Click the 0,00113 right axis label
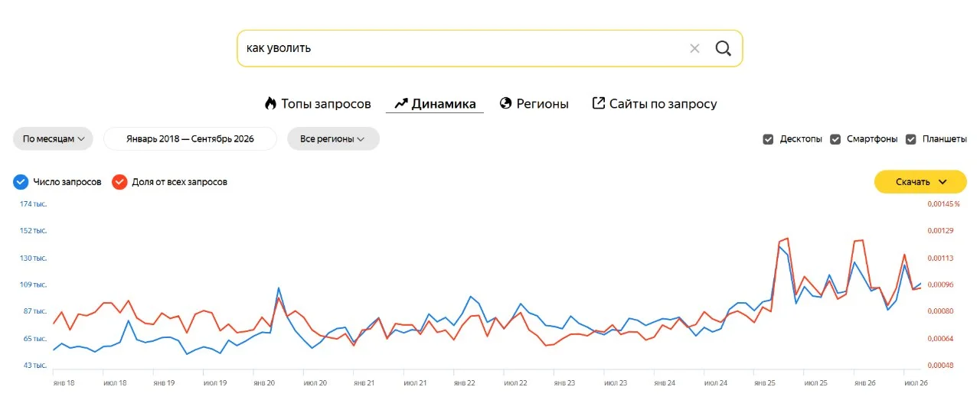The height and width of the screenshot is (400, 980). 940,258
